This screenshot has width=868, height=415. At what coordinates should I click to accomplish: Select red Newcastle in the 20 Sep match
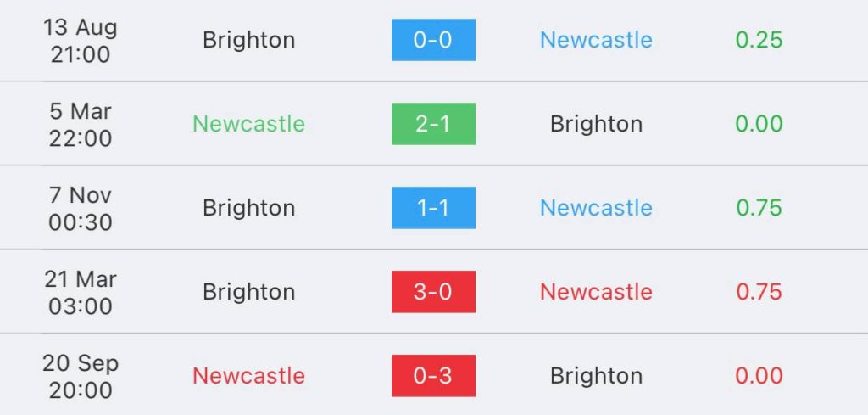[x=248, y=376]
